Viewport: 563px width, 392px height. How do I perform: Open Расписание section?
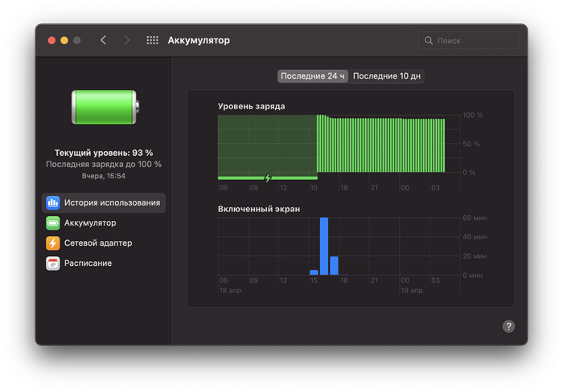[104, 263]
